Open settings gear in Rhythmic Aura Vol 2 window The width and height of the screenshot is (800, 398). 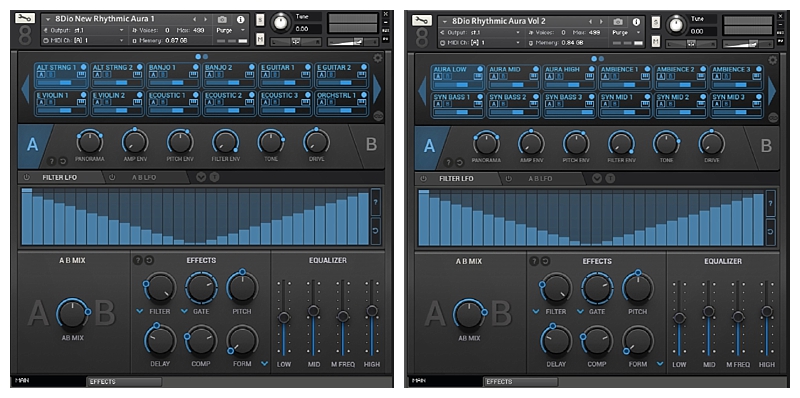pos(772,60)
